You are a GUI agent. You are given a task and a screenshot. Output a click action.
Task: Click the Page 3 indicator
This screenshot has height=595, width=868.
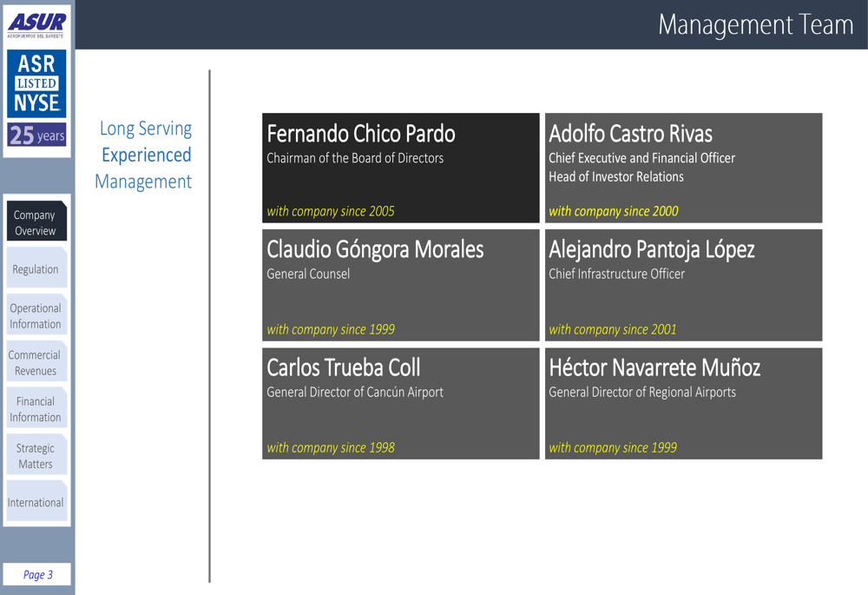pos(37,574)
